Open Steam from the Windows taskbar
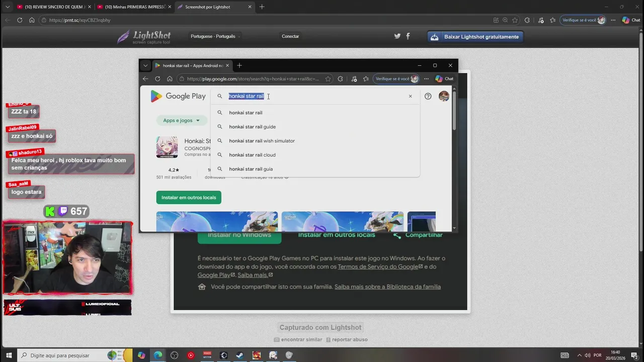644x362 pixels. pos(240,355)
